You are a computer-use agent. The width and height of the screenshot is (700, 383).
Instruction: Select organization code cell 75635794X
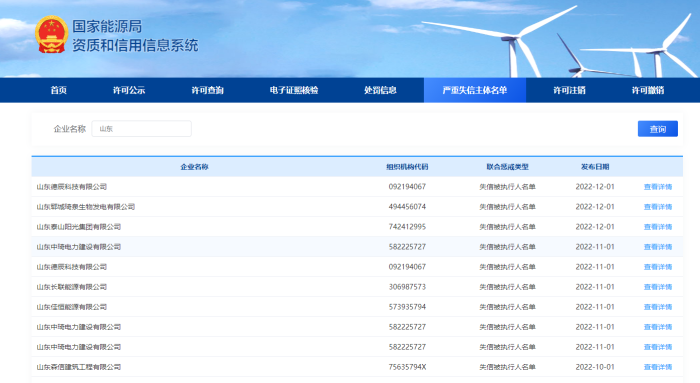tap(407, 367)
